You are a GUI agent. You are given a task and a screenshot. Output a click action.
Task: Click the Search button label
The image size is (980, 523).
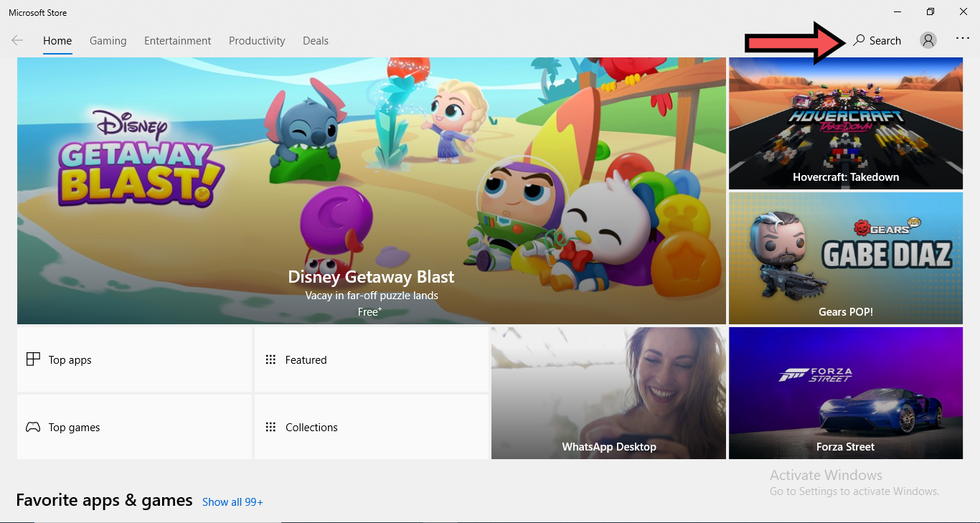885,41
